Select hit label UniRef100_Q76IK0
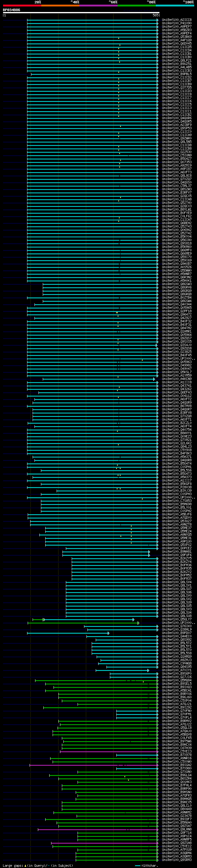Screen dimensions: 197x868 [x=177, y=626]
